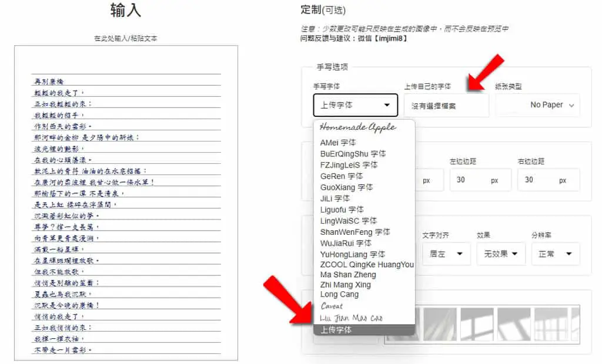
Task: Click the 右边边距 margin input field
Action: 549,180
